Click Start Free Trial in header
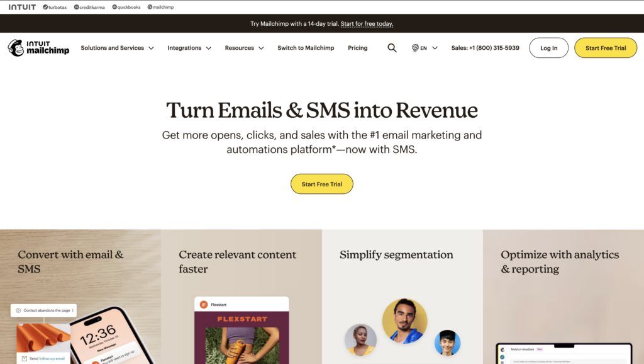This screenshot has height=364, width=644. click(x=606, y=48)
